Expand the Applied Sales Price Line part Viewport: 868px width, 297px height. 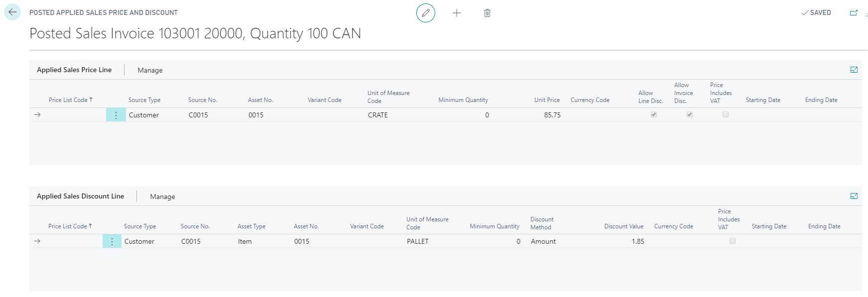click(854, 70)
